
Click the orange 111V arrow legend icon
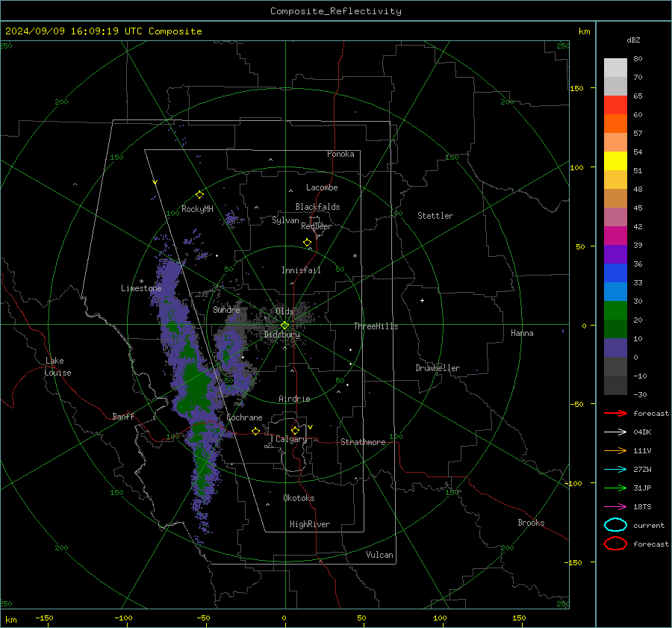point(615,450)
